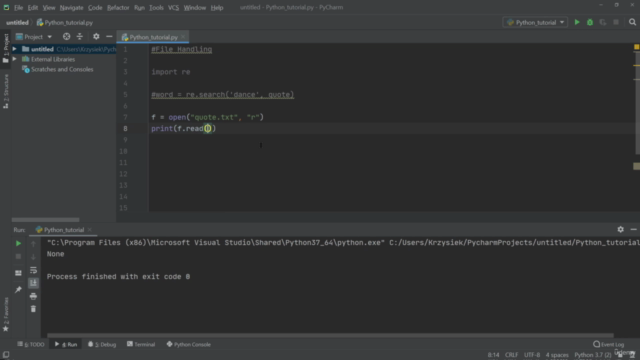Image resolution: width=640 pixels, height=360 pixels.
Task: Open the TODO tool window
Action: 31,344
